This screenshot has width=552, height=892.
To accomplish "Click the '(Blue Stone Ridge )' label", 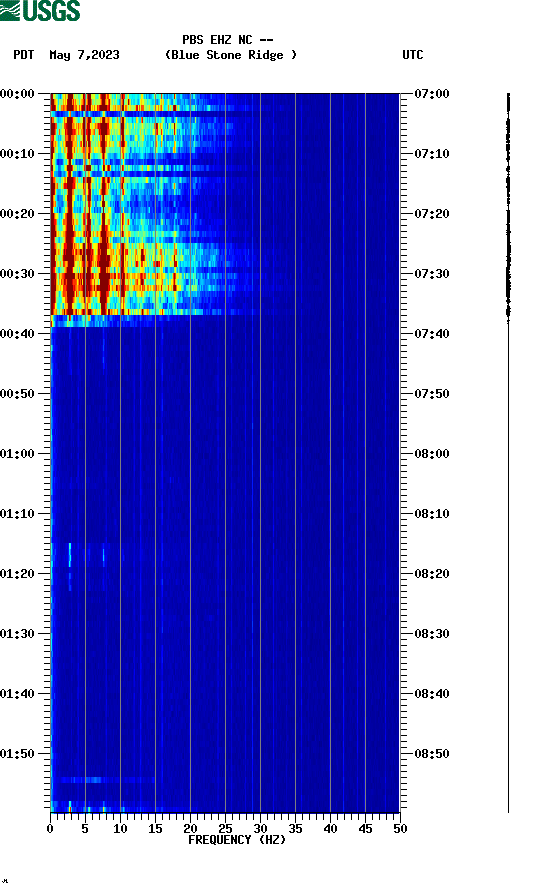I will pos(230,55).
